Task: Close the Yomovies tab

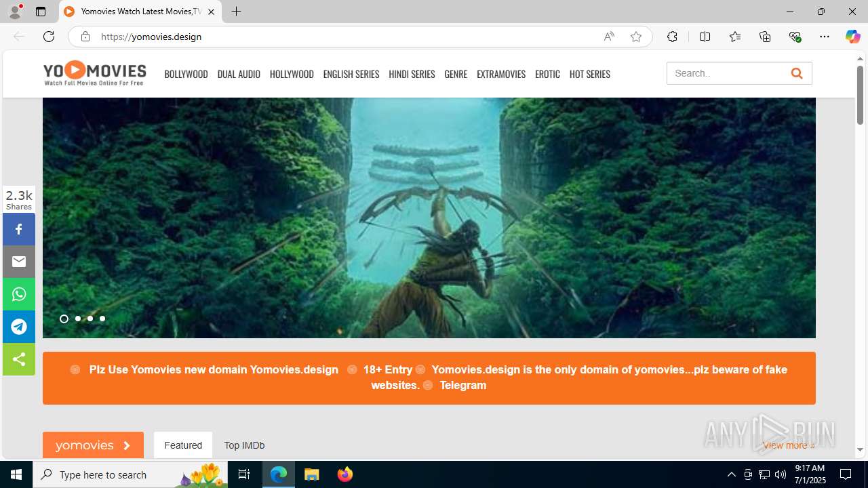Action: point(211,12)
